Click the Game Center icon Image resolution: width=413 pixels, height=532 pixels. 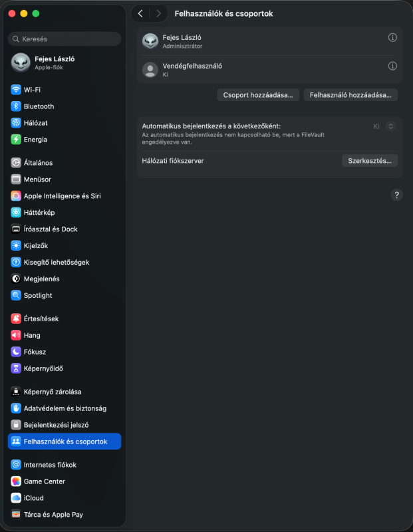click(x=16, y=481)
